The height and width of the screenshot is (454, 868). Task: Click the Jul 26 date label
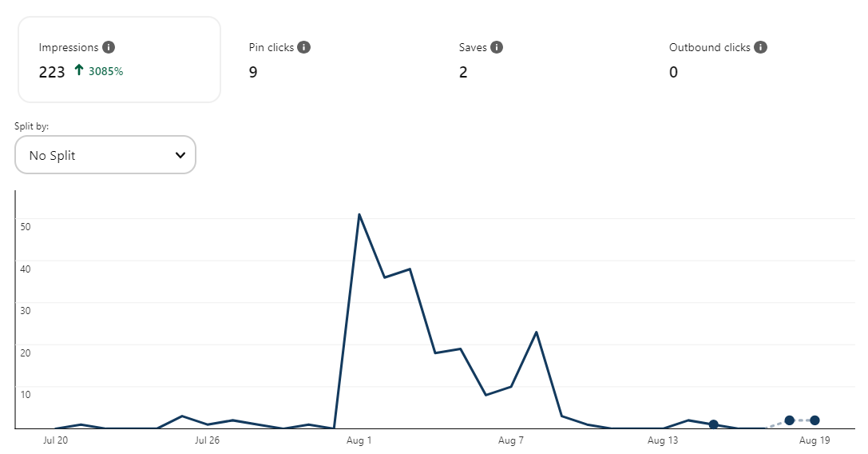(x=207, y=440)
